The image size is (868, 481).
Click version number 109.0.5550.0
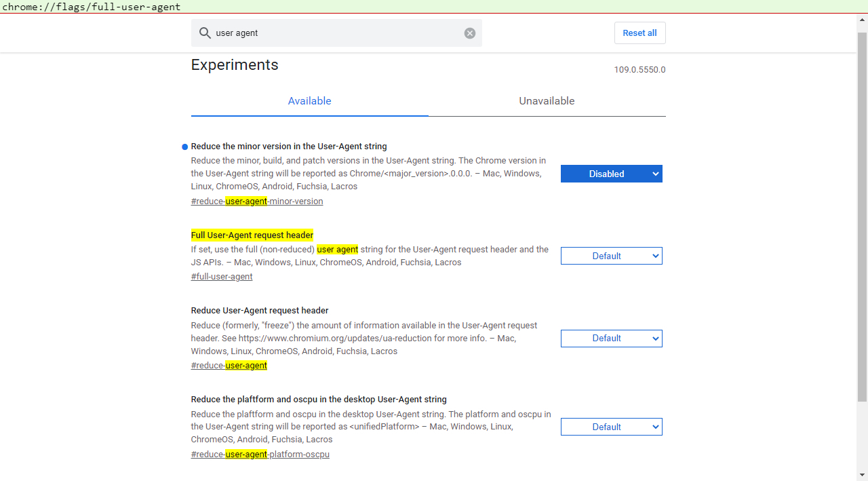[639, 70]
